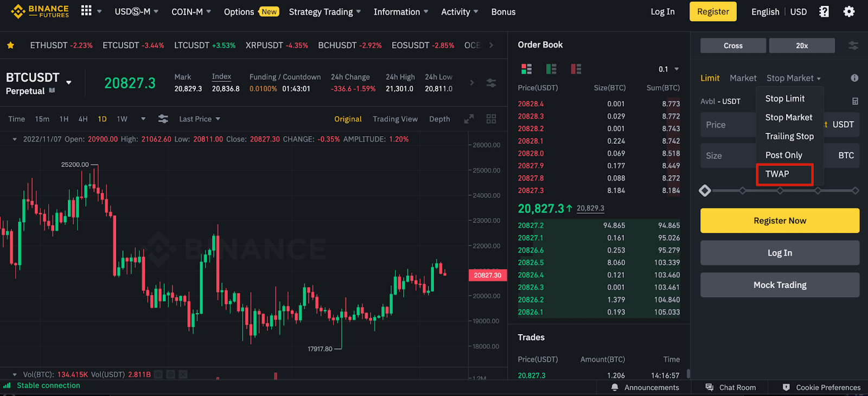The width and height of the screenshot is (868, 396).
Task: Set size slider to midpoint marker
Action: pos(780,190)
